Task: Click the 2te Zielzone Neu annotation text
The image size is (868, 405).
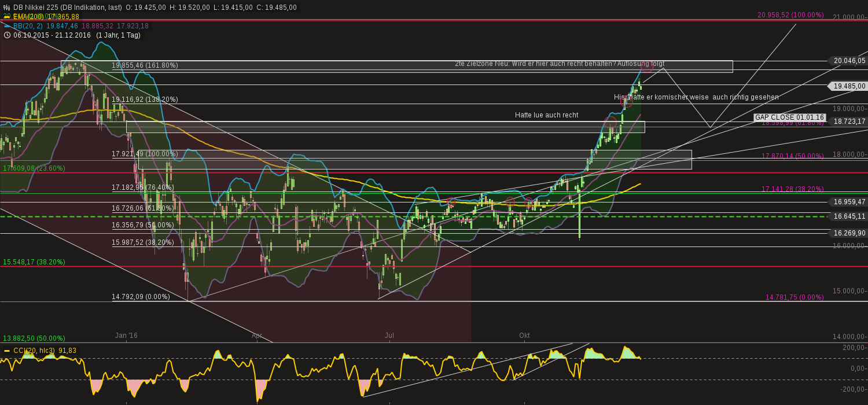Action: pyautogui.click(x=558, y=64)
